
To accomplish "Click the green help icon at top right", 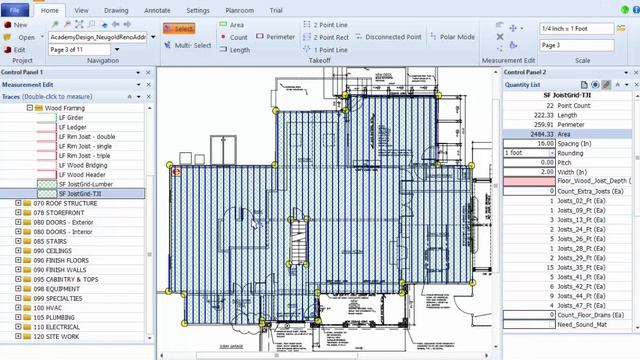I will pos(625,10).
